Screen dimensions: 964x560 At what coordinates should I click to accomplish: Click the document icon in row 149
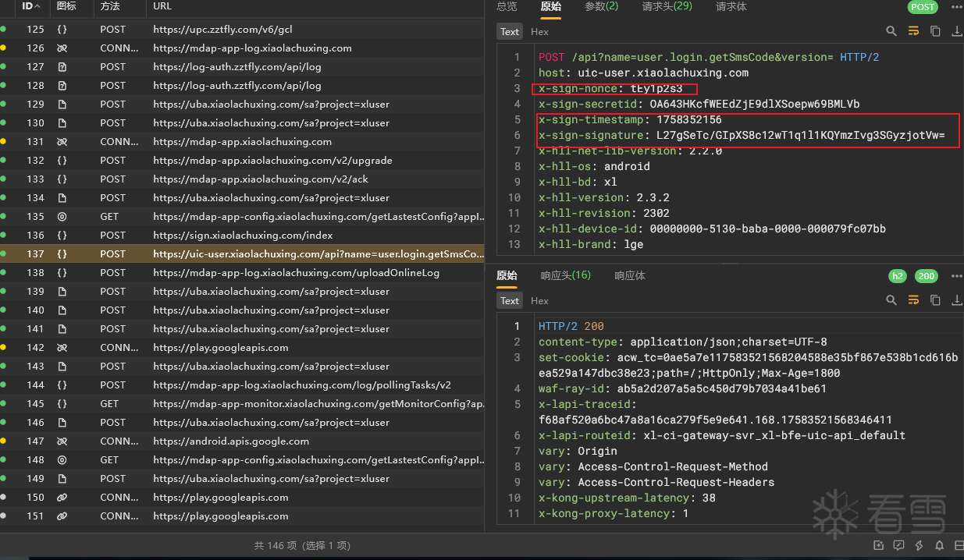pyautogui.click(x=62, y=478)
